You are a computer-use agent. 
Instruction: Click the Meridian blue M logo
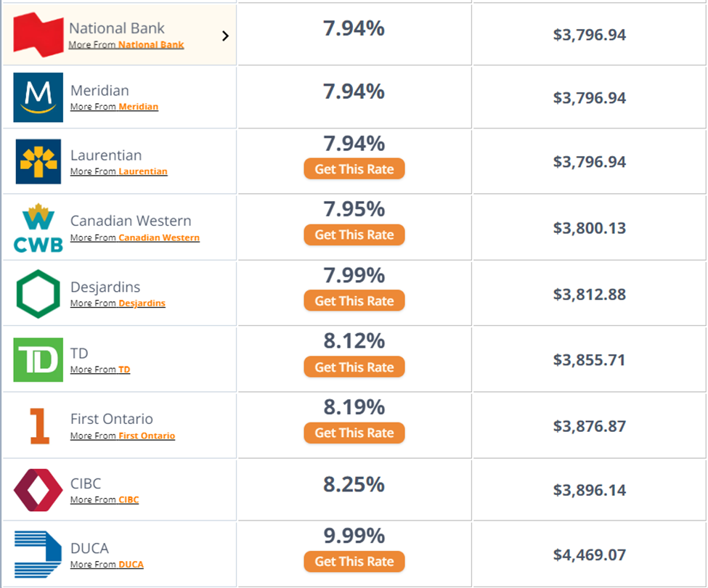point(38,97)
